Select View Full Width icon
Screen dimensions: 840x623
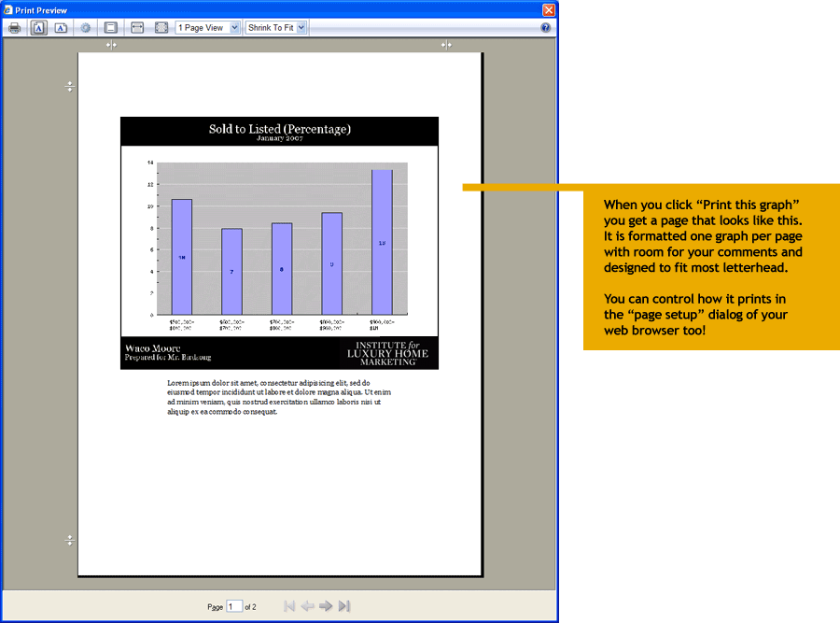pos(137,28)
